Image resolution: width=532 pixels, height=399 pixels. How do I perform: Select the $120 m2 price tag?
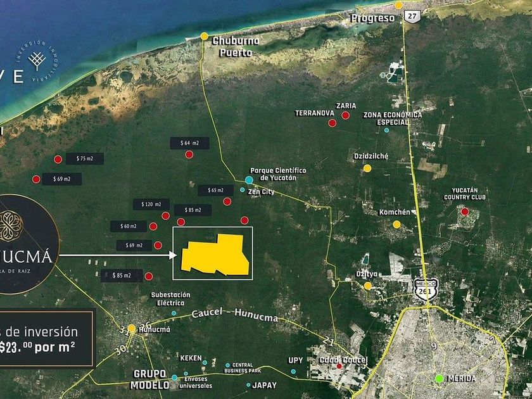pos(151,204)
